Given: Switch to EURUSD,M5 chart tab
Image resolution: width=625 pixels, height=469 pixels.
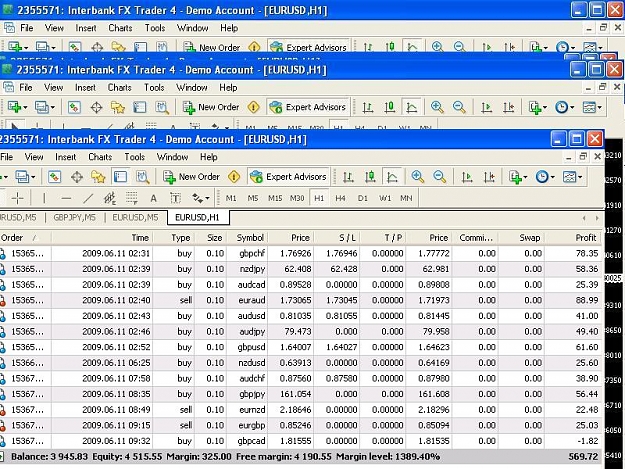Looking at the screenshot, I should (135, 218).
